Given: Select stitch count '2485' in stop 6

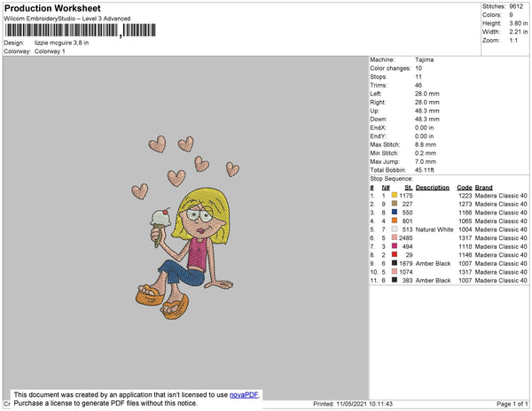Looking at the screenshot, I should tap(406, 238).
